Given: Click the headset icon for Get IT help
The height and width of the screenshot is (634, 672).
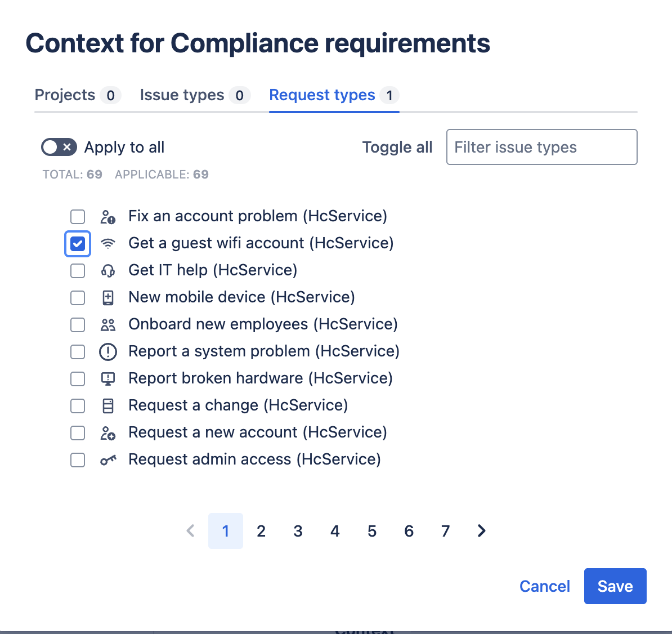Looking at the screenshot, I should click(107, 270).
